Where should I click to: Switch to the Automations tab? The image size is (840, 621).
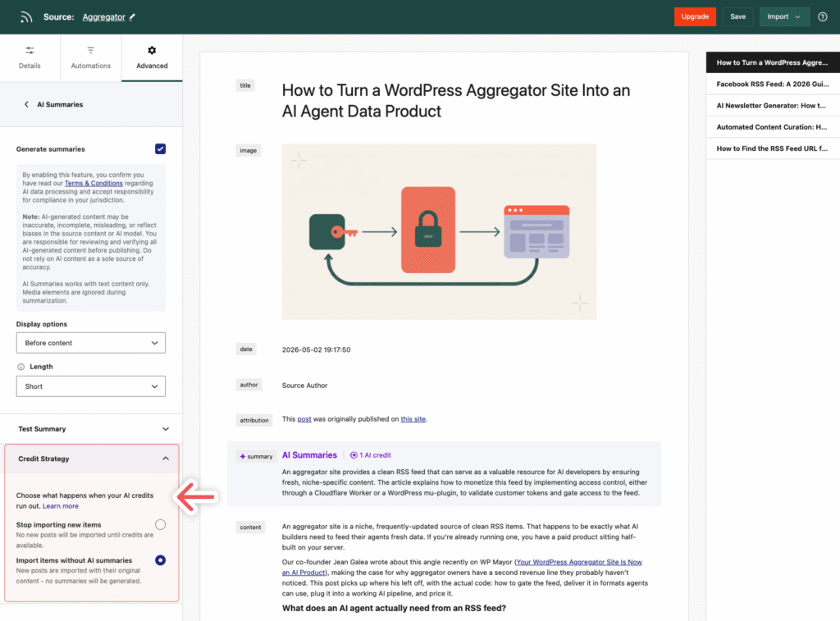(91, 58)
